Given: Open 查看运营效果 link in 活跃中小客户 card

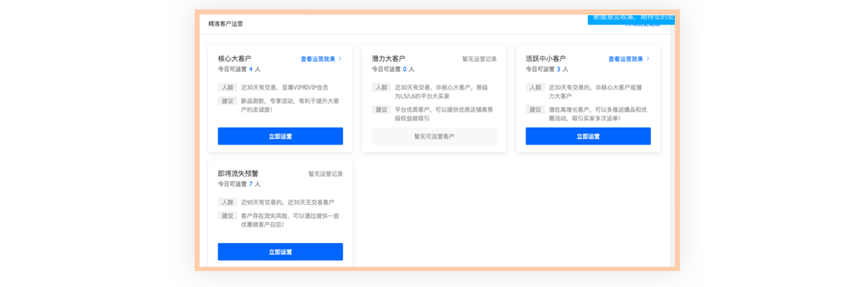Looking at the screenshot, I should (x=626, y=59).
